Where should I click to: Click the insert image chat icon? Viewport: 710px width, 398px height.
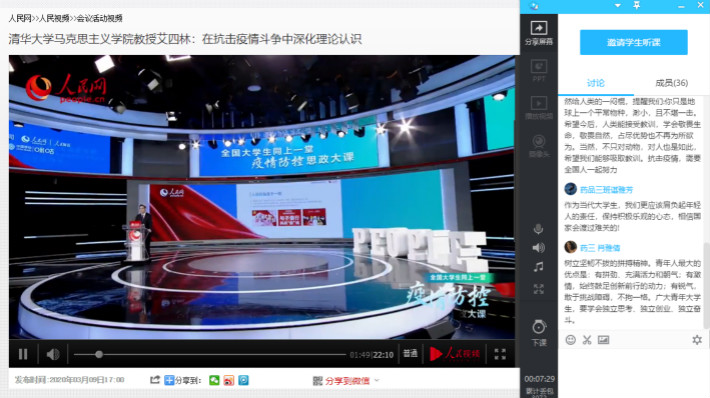(x=603, y=340)
